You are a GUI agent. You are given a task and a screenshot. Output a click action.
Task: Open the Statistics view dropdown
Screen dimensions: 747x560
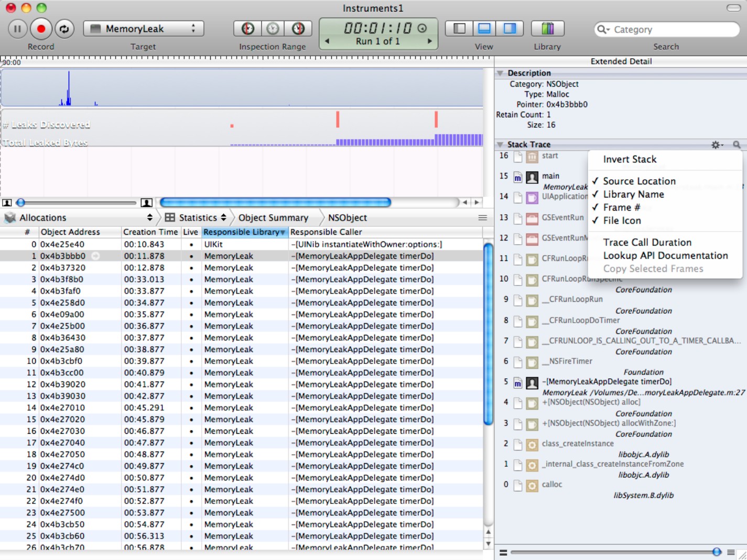(x=196, y=217)
